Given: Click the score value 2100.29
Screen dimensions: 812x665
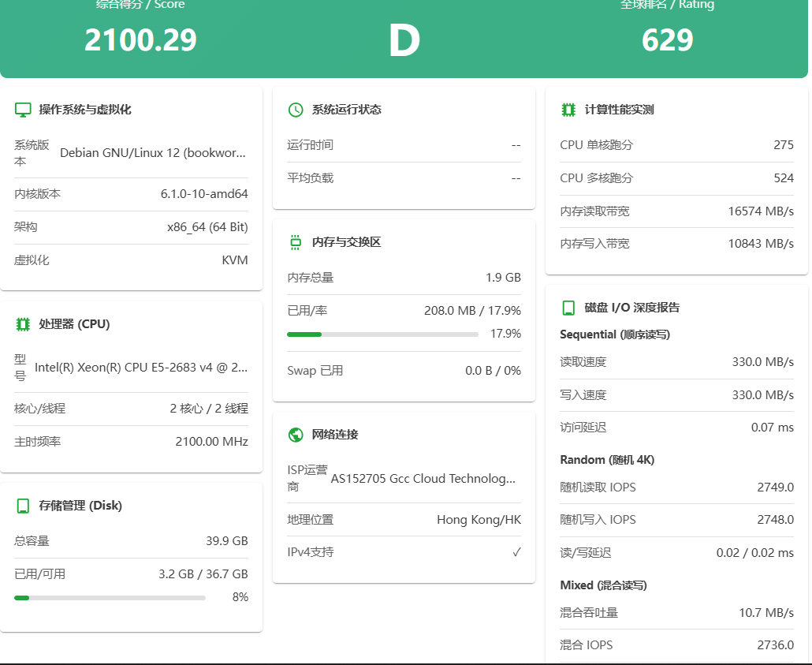Looking at the screenshot, I should [x=140, y=40].
